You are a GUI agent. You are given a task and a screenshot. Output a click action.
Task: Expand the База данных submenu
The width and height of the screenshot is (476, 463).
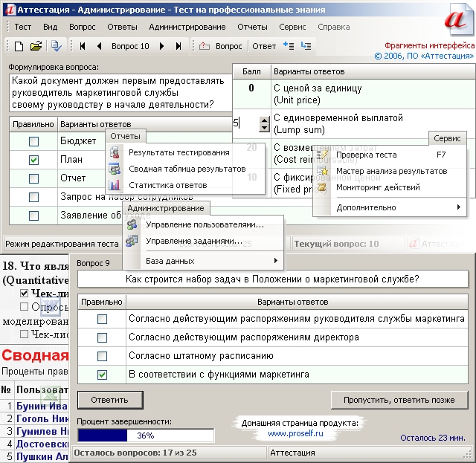click(x=276, y=261)
